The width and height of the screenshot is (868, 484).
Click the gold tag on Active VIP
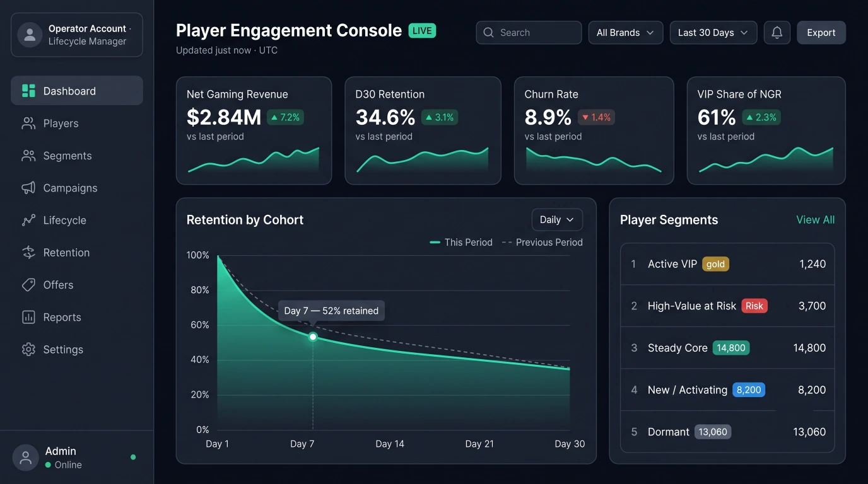pyautogui.click(x=715, y=264)
